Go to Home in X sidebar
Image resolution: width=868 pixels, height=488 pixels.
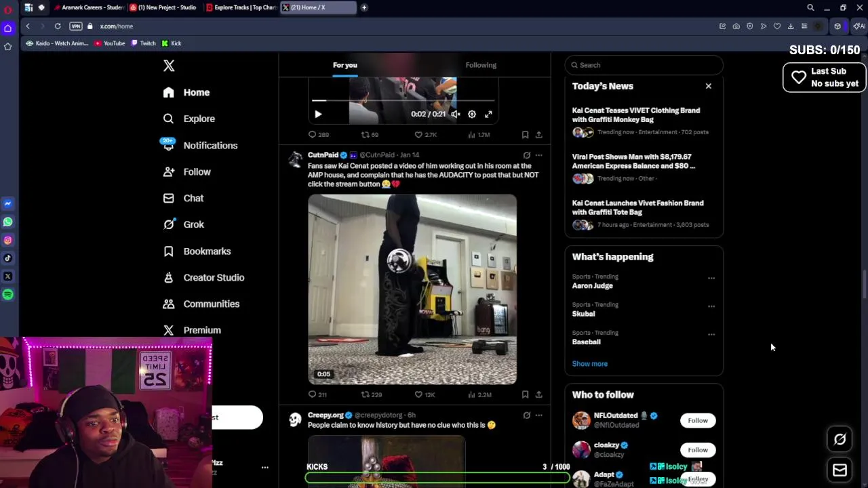coord(186,92)
